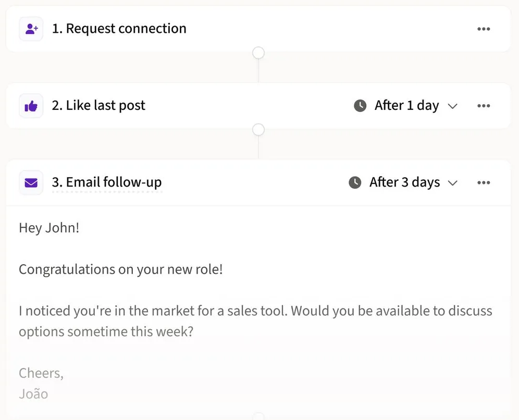Select the step titled 1. Request connection
This screenshot has height=420, width=519.
pyautogui.click(x=119, y=29)
